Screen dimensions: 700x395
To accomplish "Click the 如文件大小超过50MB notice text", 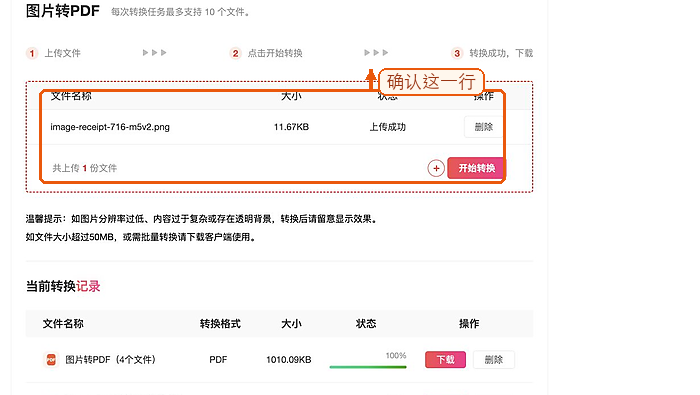I will [141, 237].
